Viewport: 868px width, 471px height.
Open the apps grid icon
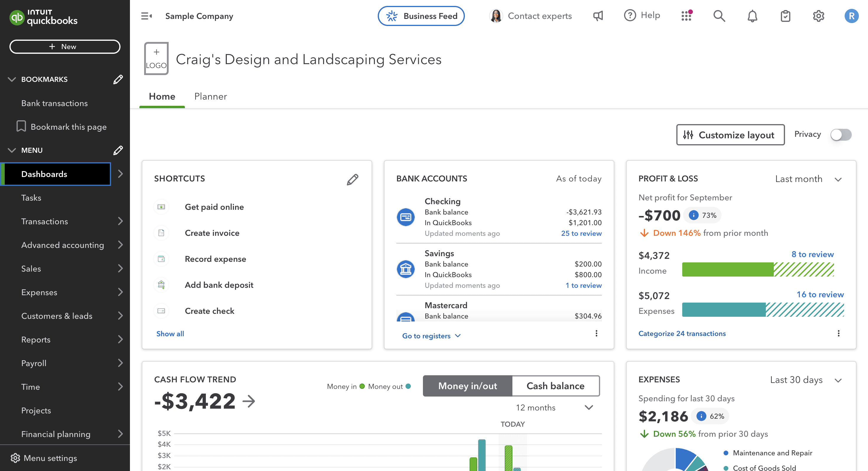[686, 15]
